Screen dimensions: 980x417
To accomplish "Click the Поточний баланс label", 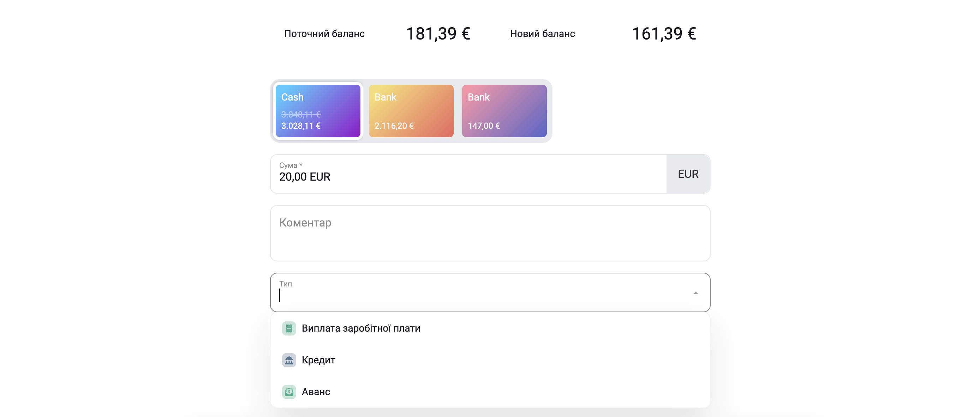I will tap(324, 34).
